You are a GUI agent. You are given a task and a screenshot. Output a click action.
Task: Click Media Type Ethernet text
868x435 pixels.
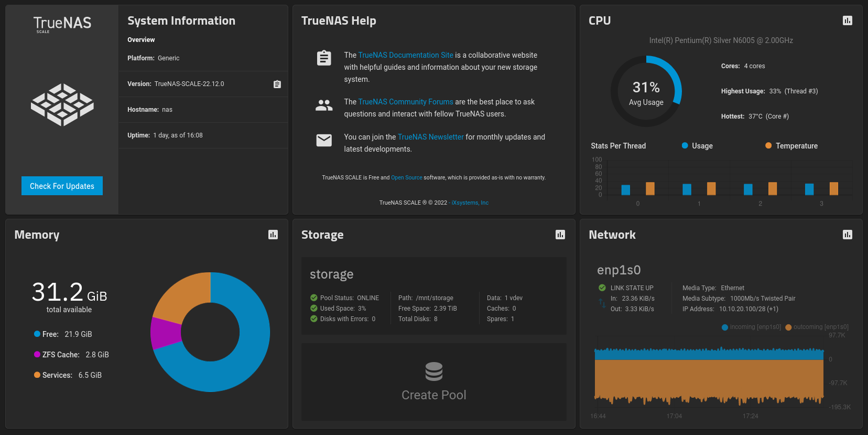click(713, 288)
